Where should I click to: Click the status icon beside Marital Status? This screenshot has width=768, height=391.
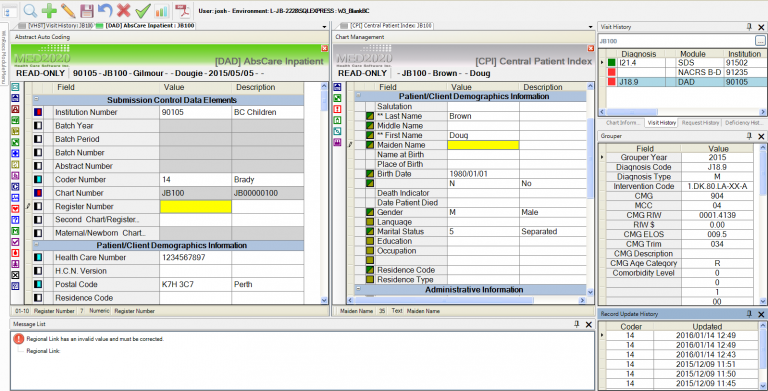[x=370, y=231]
